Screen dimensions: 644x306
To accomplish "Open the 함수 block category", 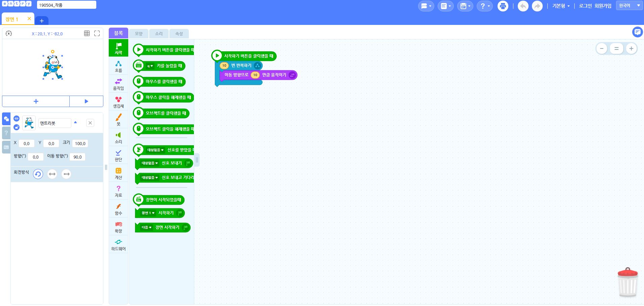I will (x=118, y=209).
